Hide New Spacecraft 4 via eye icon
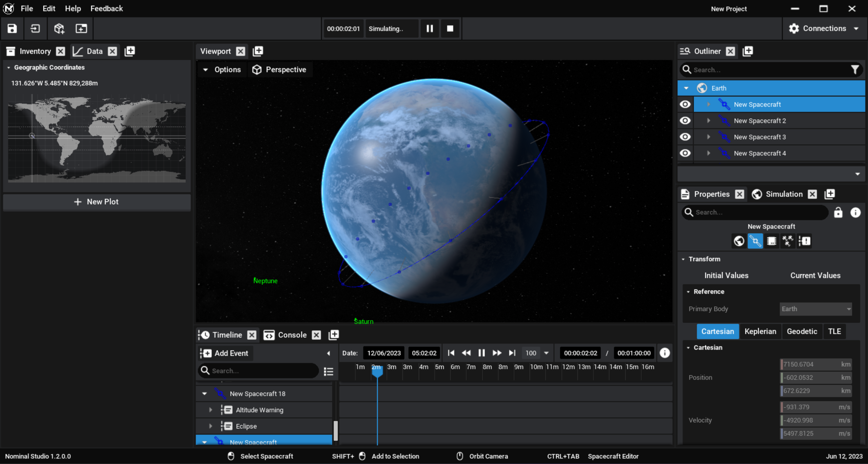The width and height of the screenshot is (868, 464). tap(685, 153)
